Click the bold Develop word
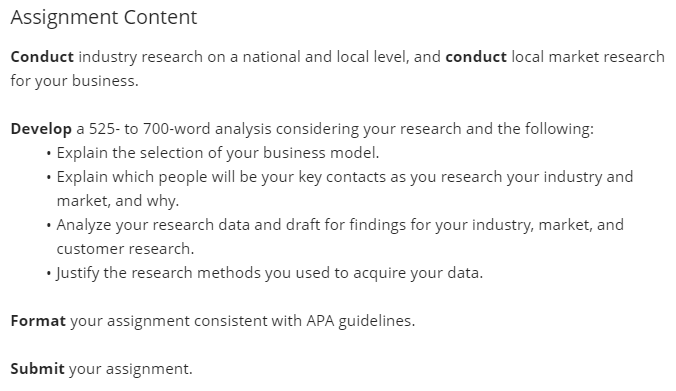Viewport: 676px width, 391px height. tap(41, 129)
